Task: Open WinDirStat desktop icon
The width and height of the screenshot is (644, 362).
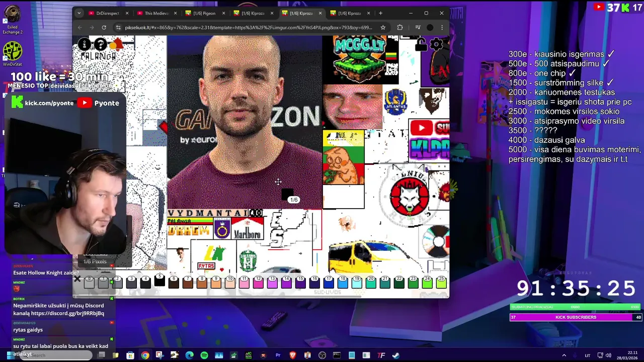Action: pyautogui.click(x=13, y=54)
